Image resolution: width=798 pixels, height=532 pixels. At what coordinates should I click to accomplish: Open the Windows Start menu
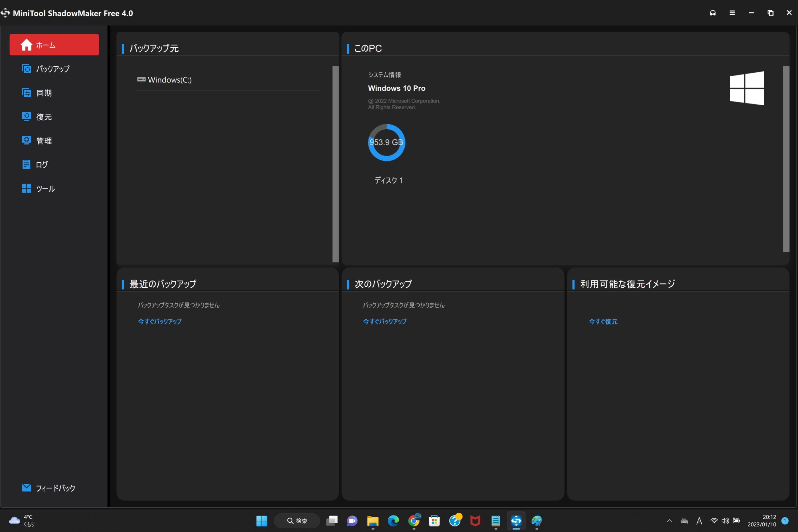(x=262, y=520)
